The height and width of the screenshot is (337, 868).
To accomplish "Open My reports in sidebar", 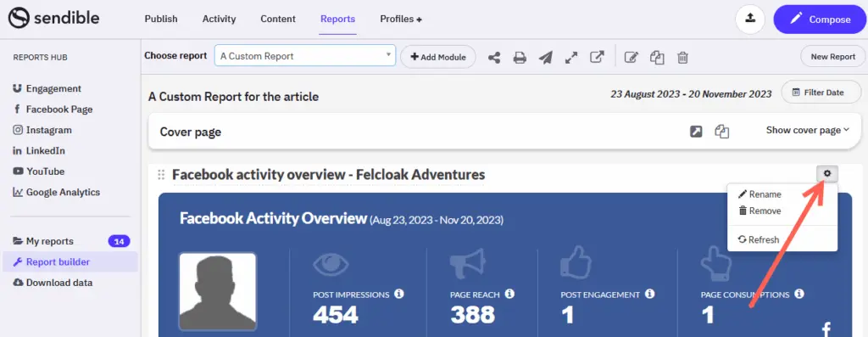I will (x=43, y=241).
